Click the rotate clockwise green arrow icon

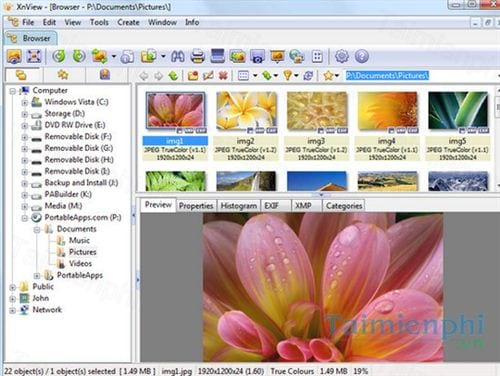[79, 56]
